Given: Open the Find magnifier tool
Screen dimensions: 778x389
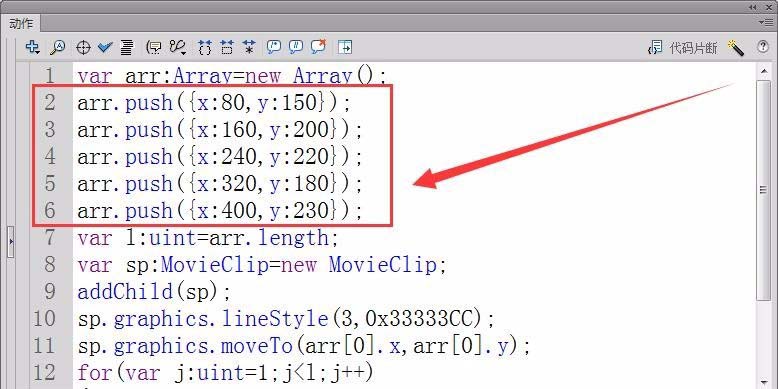Looking at the screenshot, I should pos(58,47).
